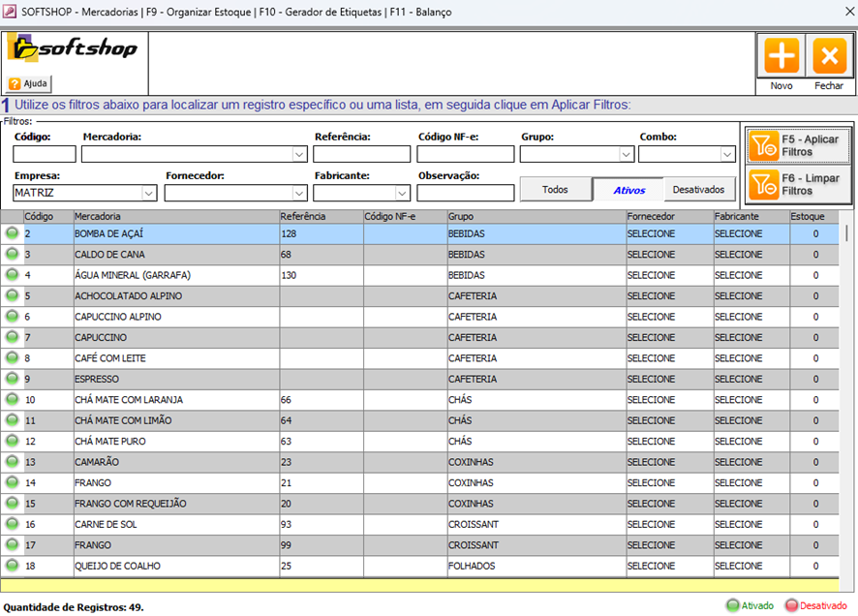Screen dimensions: 858x616
Task: Click the Softshop logo
Action: tap(74, 48)
